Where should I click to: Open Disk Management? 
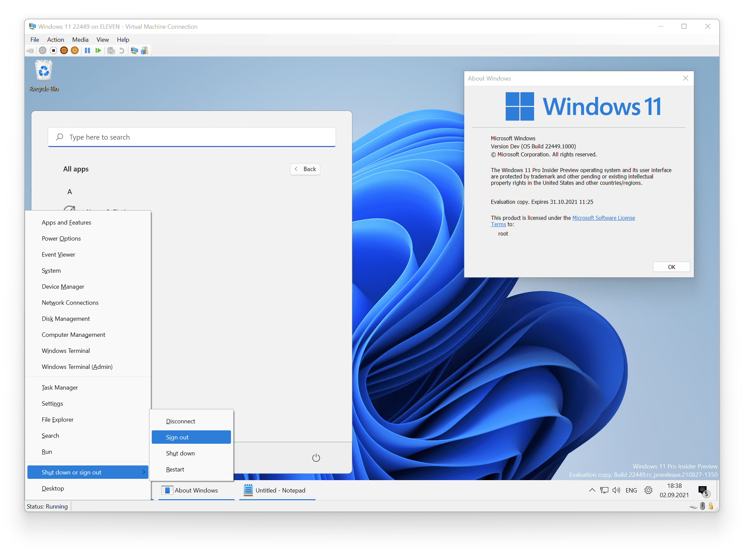pos(88,319)
